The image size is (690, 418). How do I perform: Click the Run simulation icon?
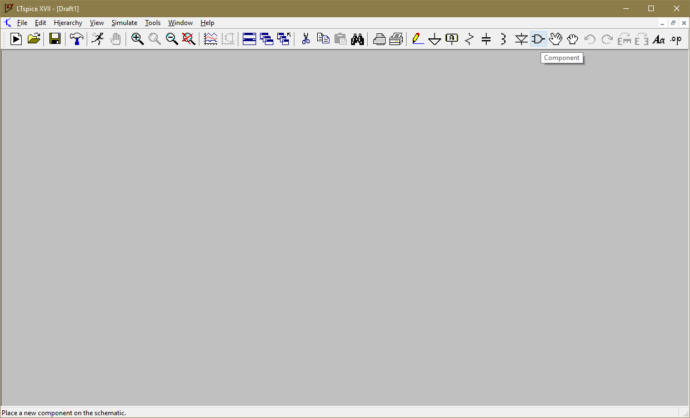click(97, 39)
